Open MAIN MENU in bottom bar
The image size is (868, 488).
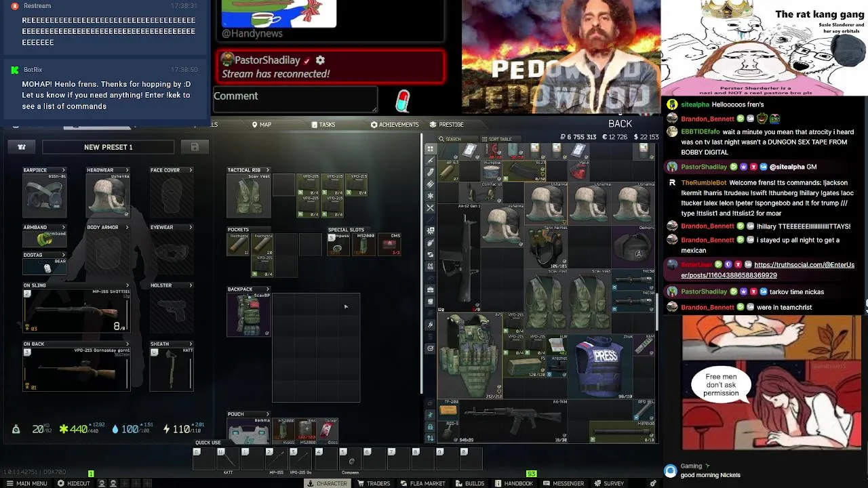point(27,483)
